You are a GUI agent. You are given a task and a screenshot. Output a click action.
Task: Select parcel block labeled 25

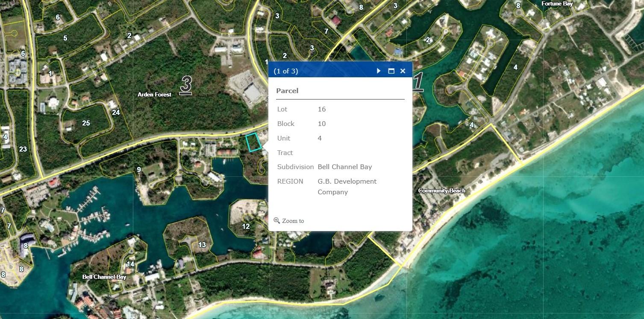(x=86, y=123)
